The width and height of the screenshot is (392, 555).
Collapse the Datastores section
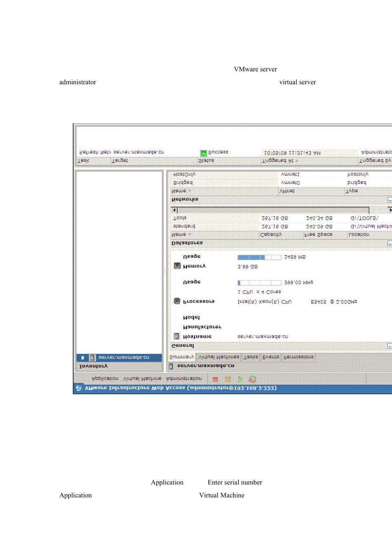click(390, 244)
